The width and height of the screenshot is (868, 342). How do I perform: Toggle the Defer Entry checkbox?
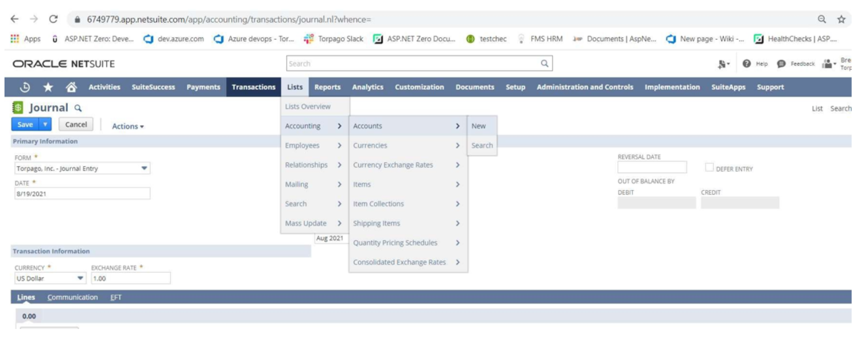pyautogui.click(x=709, y=167)
